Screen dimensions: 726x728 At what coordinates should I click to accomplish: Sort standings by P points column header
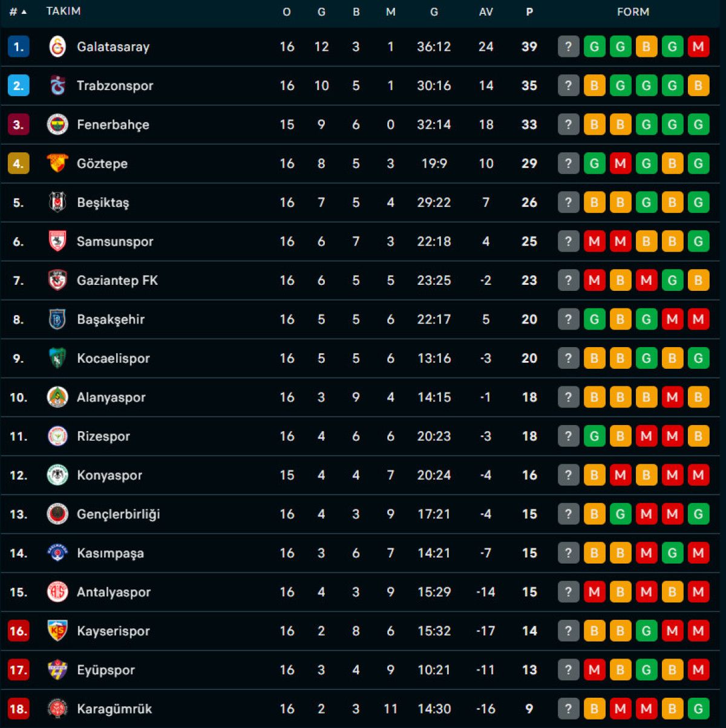[x=529, y=11]
